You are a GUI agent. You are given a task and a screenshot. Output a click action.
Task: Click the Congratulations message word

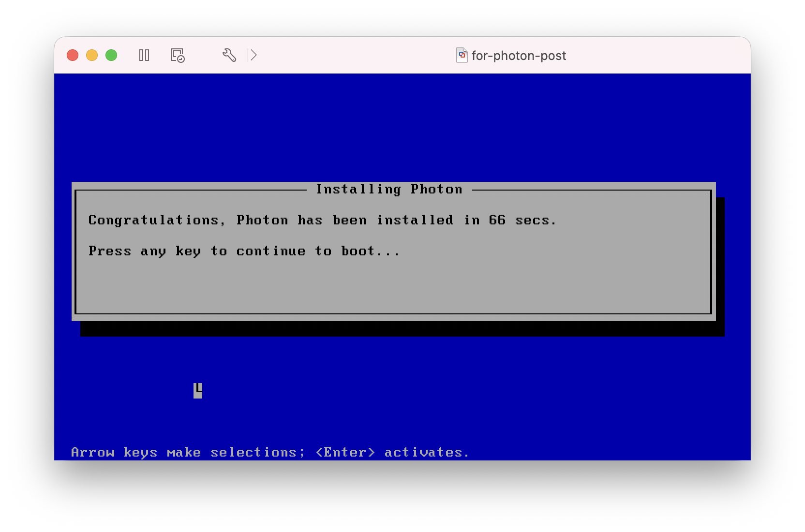(153, 221)
